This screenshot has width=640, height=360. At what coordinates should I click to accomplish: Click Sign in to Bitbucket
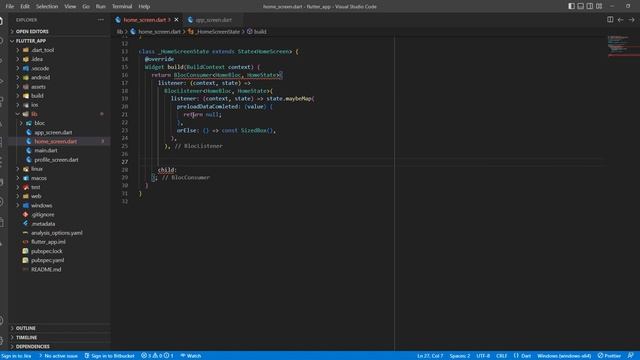point(109,356)
